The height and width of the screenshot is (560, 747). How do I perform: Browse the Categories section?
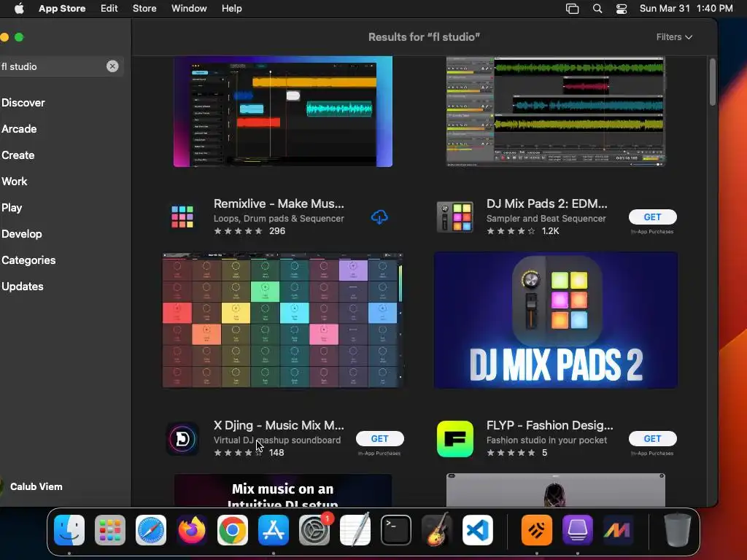28,260
